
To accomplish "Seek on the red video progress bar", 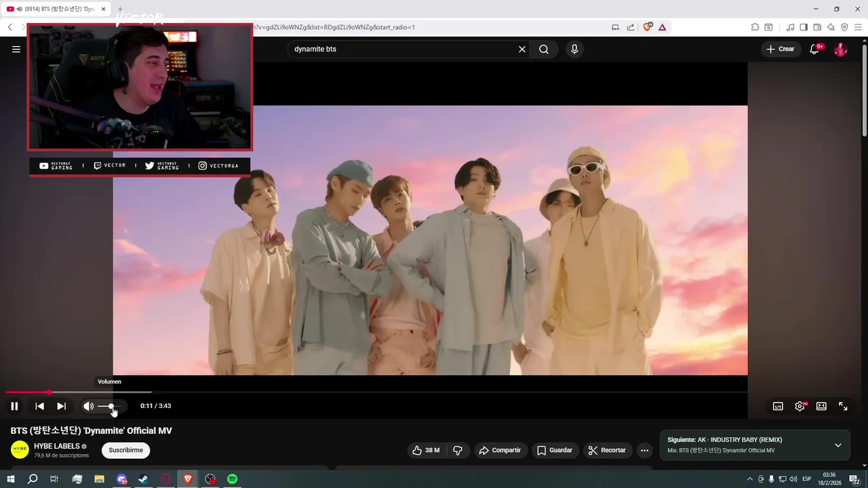I will coord(376,392).
